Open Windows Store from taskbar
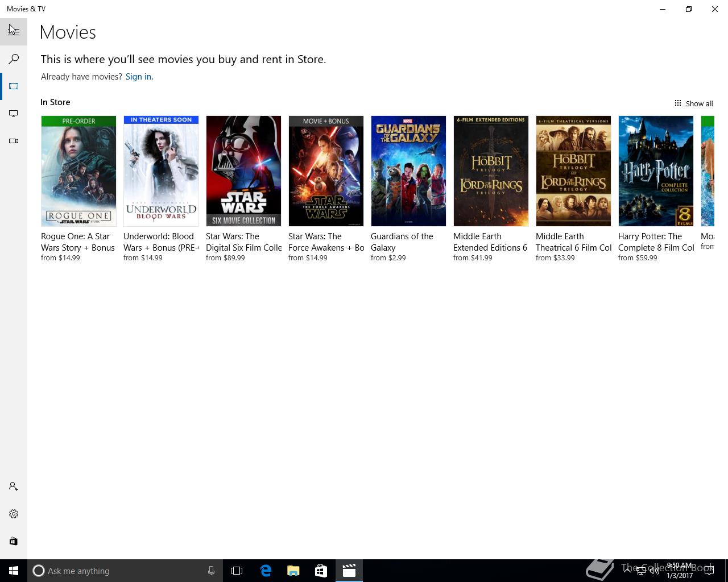Image resolution: width=728 pixels, height=582 pixels. [x=321, y=571]
